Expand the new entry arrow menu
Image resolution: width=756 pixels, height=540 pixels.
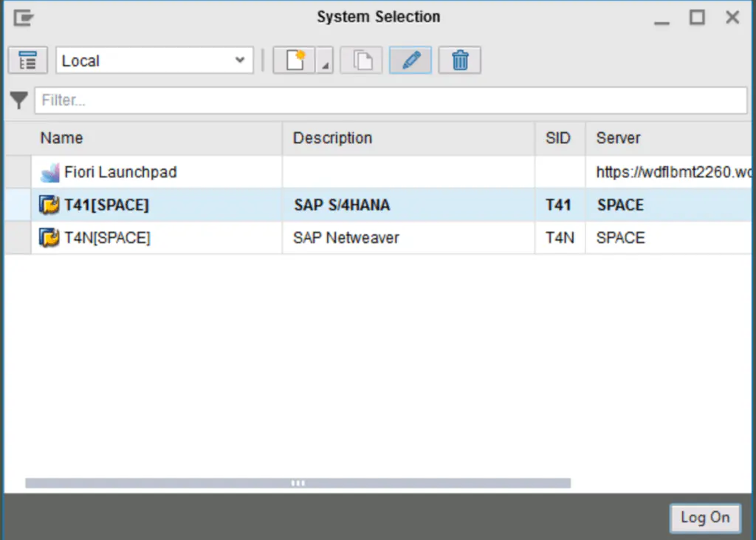point(325,61)
